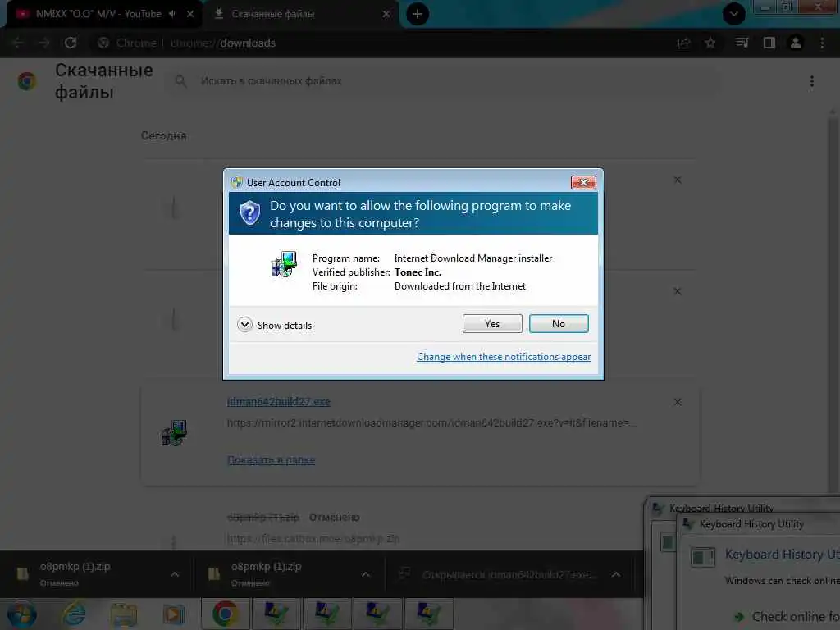Image resolution: width=840 pixels, height=630 pixels.
Task: Click the search downloads field
Action: click(x=442, y=81)
